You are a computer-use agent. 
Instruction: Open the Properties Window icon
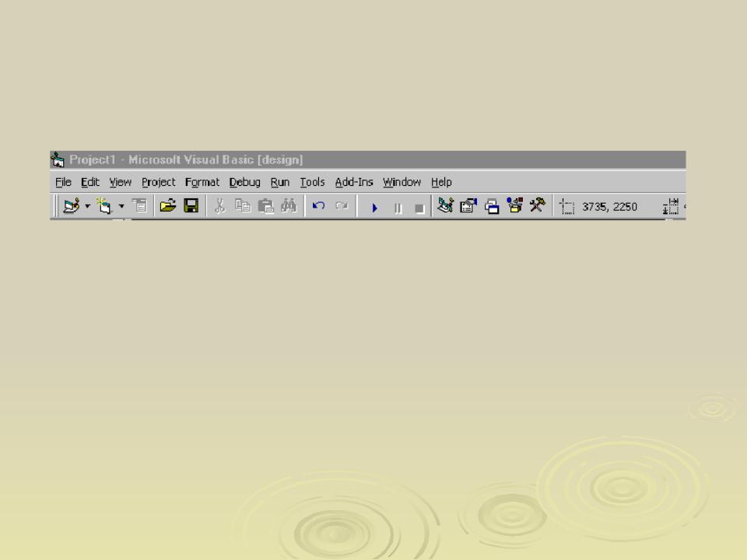click(x=468, y=205)
